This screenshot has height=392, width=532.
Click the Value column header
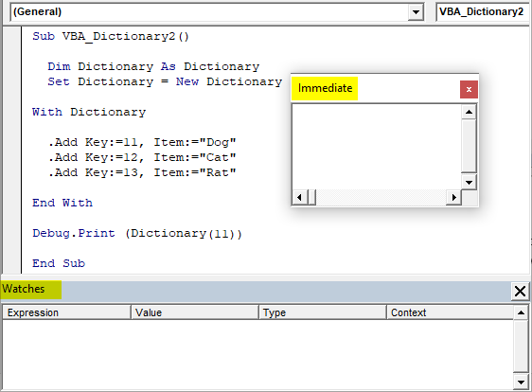(195, 312)
